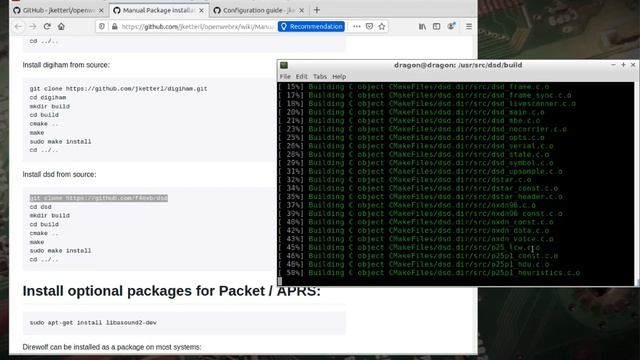The height and width of the screenshot is (360, 640).
Task: Open Firefox account icon
Action: point(451,27)
